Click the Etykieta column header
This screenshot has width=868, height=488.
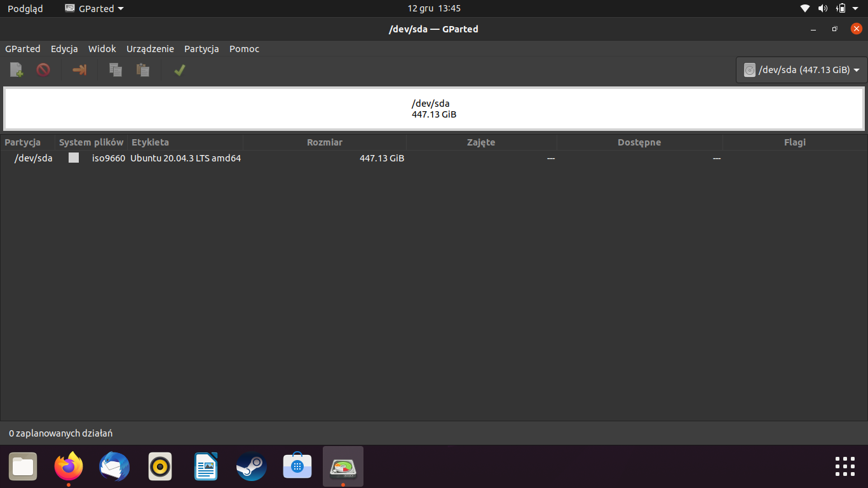(x=186, y=142)
